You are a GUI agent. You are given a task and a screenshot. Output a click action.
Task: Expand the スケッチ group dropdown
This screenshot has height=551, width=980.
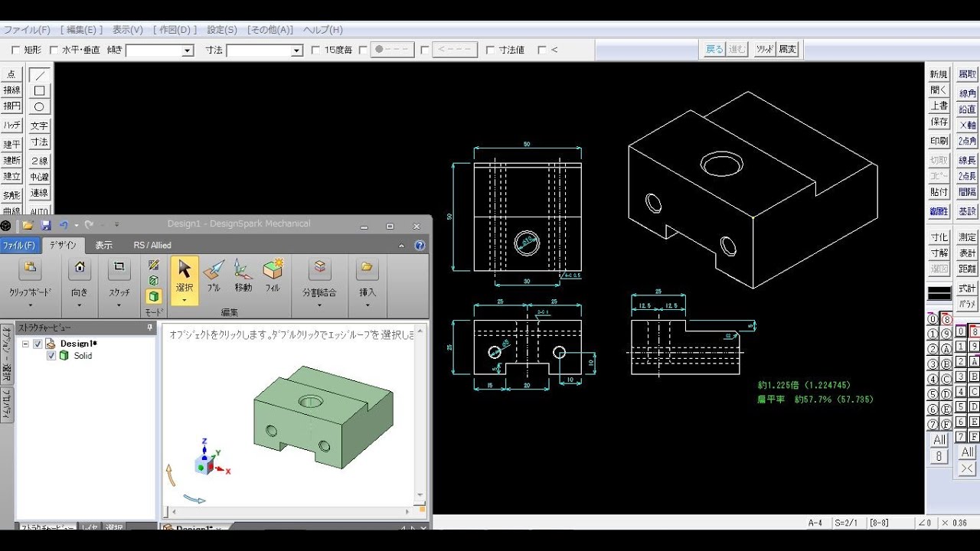click(x=119, y=305)
